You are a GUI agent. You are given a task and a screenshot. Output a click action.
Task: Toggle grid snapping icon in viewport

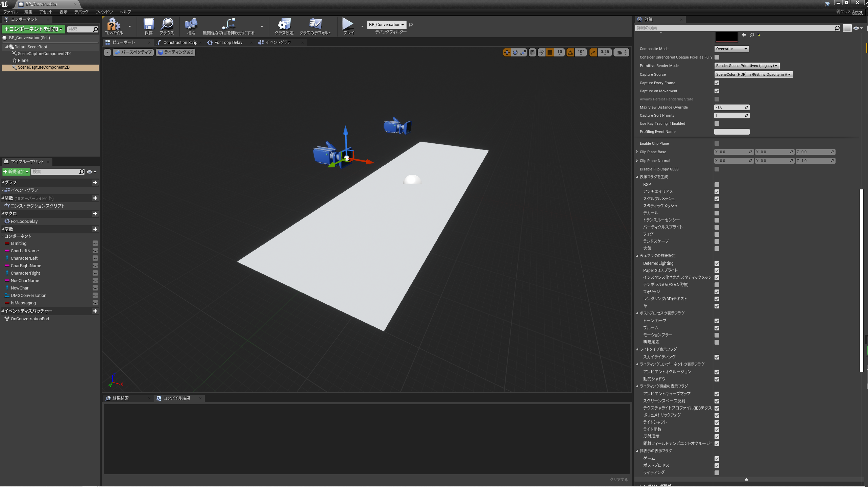[550, 52]
